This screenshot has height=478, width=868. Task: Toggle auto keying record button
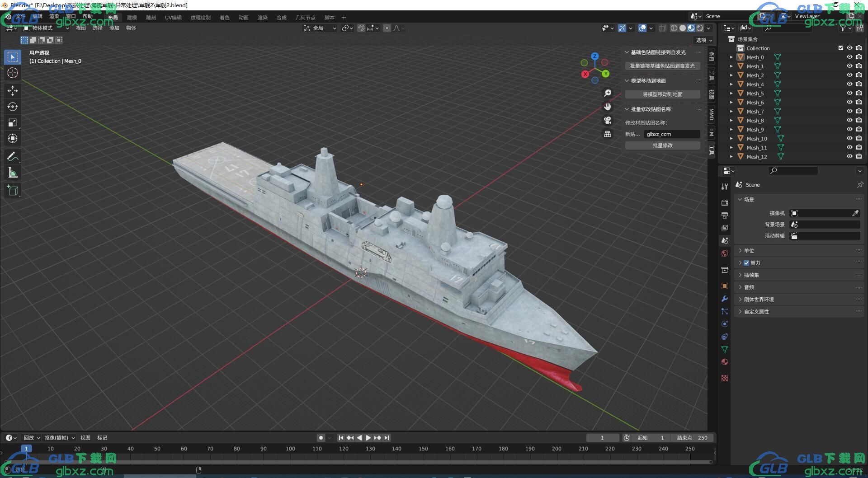click(321, 438)
